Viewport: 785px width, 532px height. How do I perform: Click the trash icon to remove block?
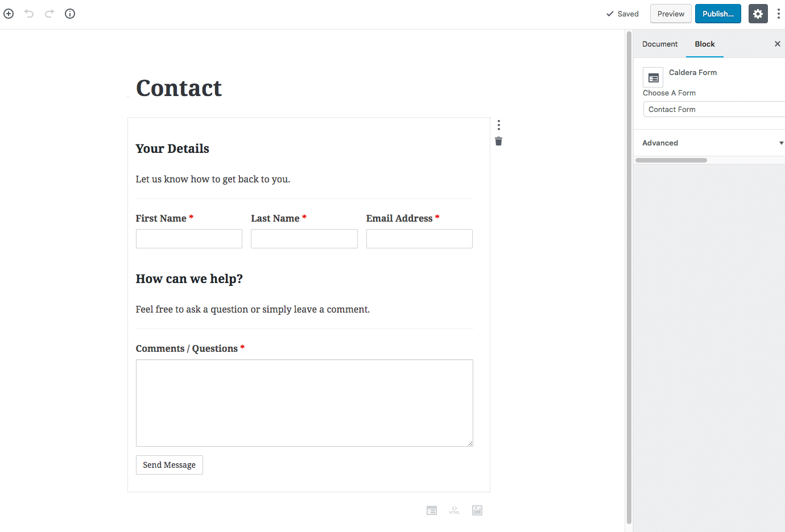coord(499,141)
